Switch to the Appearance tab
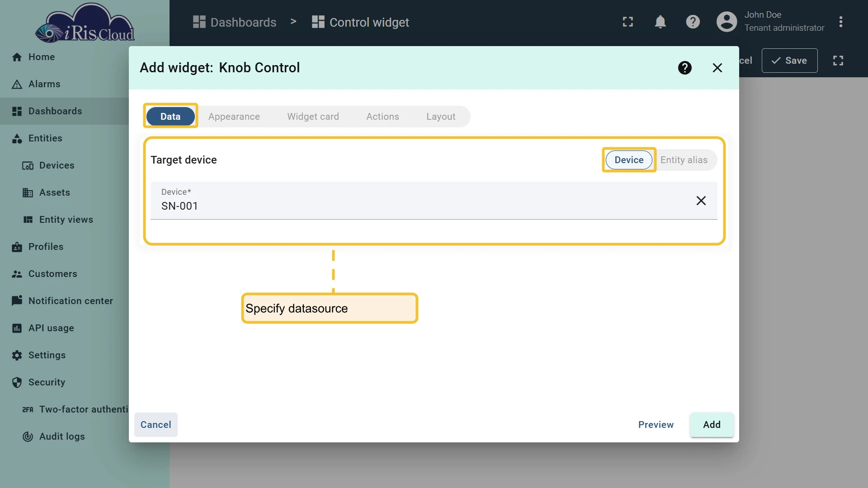This screenshot has width=868, height=488. (x=234, y=117)
